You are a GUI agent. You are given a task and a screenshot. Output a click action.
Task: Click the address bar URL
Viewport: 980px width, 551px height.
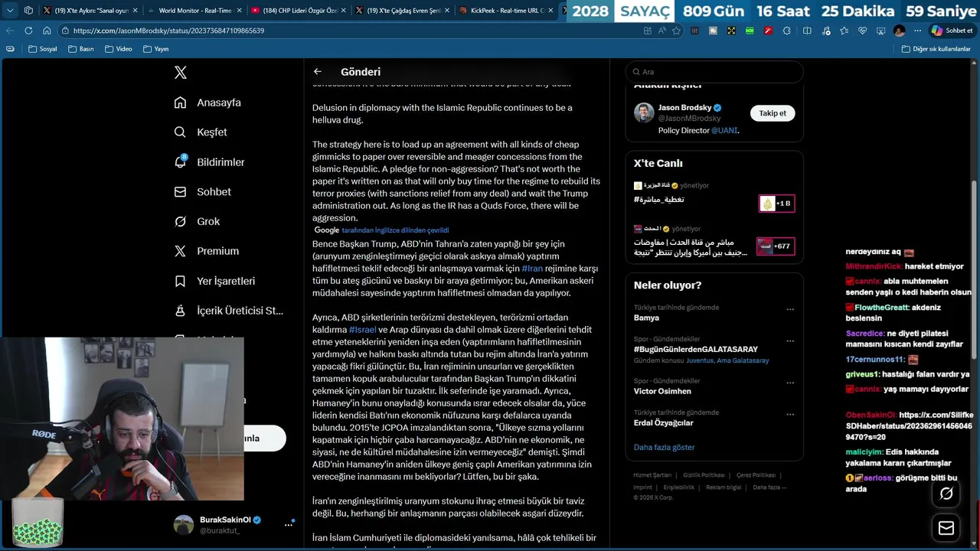coord(168,31)
